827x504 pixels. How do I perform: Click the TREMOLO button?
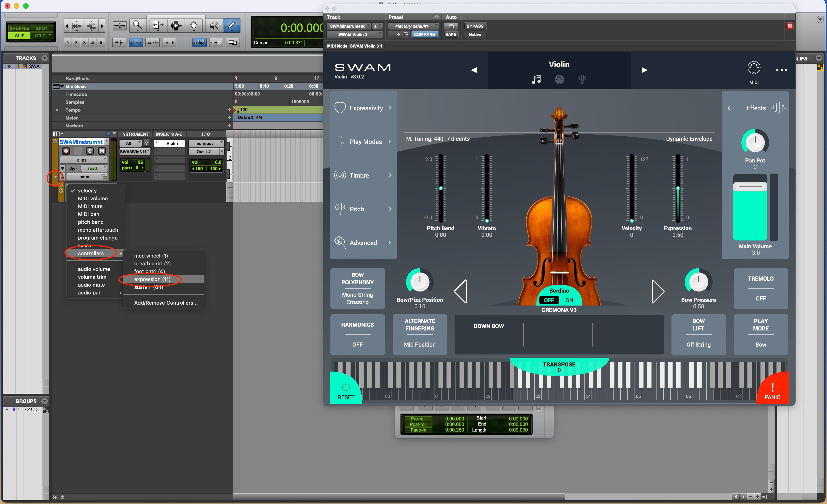pyautogui.click(x=760, y=288)
